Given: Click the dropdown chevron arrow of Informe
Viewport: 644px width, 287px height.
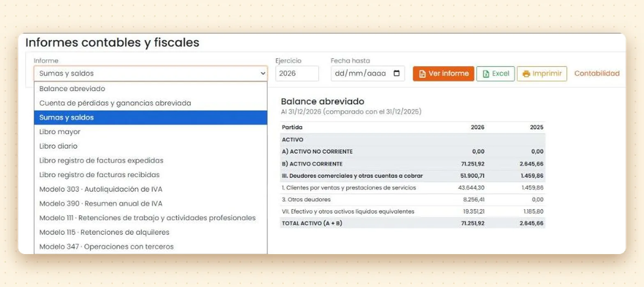Looking at the screenshot, I should (263, 74).
